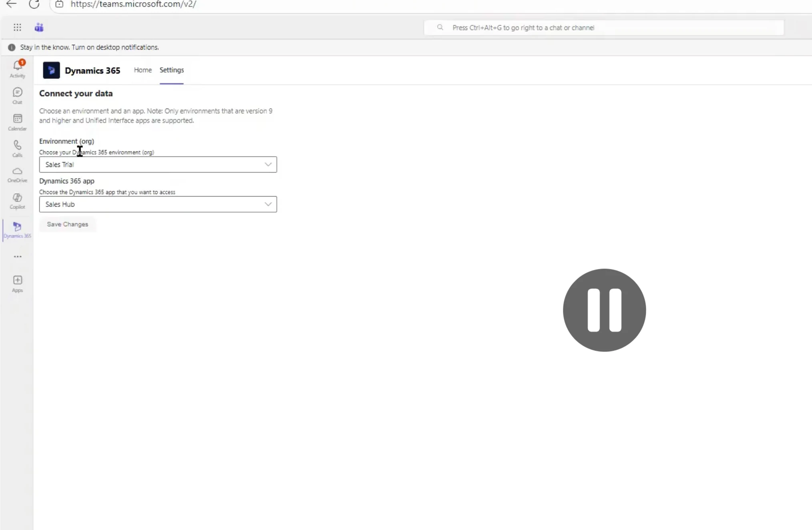Click the Teams search box
This screenshot has width=812, height=530.
click(604, 28)
